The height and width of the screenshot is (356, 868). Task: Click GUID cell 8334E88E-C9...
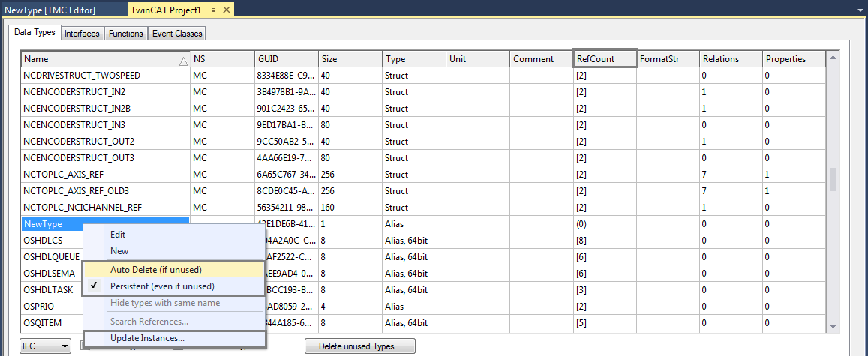tap(287, 75)
